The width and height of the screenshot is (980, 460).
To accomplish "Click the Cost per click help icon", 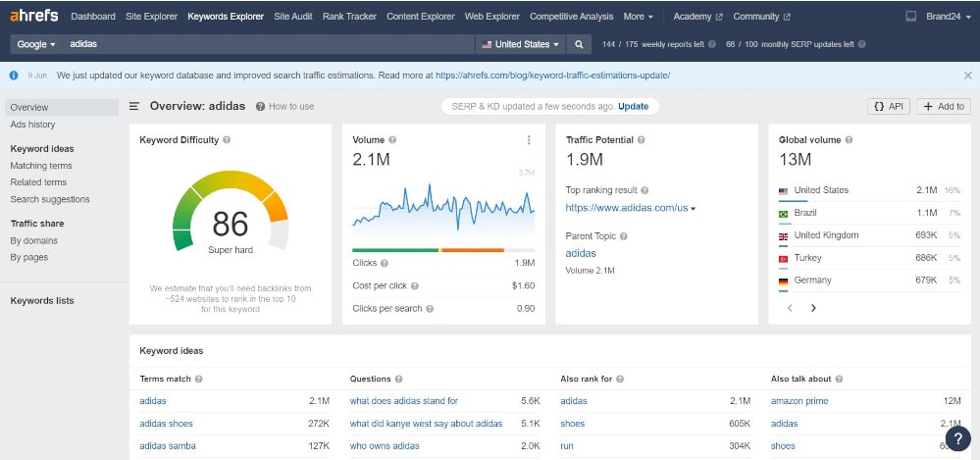I will tap(414, 285).
